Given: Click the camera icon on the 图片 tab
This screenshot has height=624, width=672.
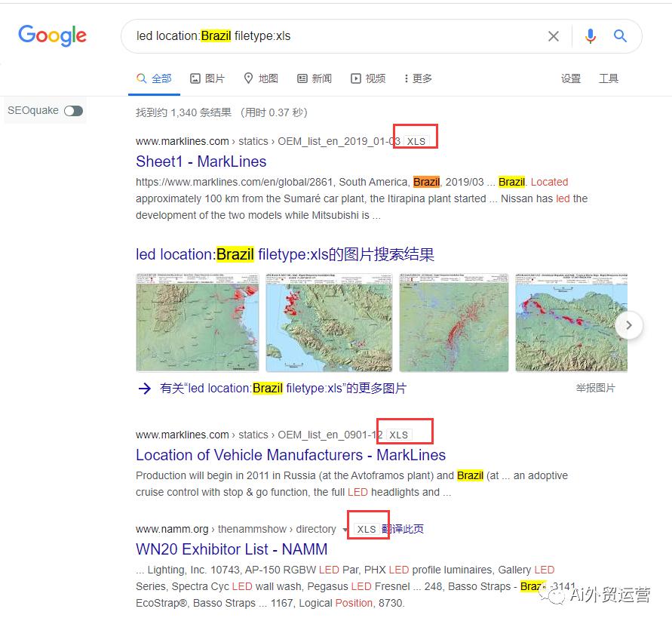Looking at the screenshot, I should click(x=195, y=78).
